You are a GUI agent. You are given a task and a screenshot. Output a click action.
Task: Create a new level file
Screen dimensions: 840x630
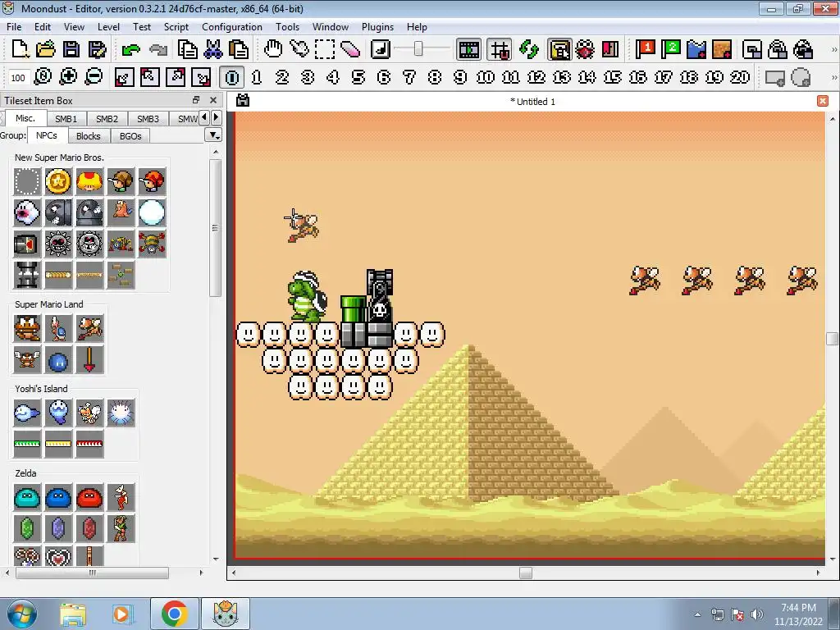[x=21, y=49]
